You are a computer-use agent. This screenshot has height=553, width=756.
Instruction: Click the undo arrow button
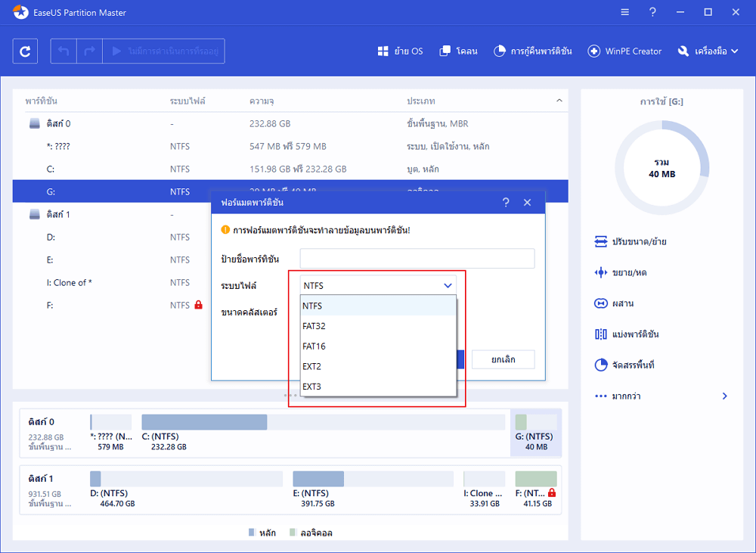click(64, 51)
